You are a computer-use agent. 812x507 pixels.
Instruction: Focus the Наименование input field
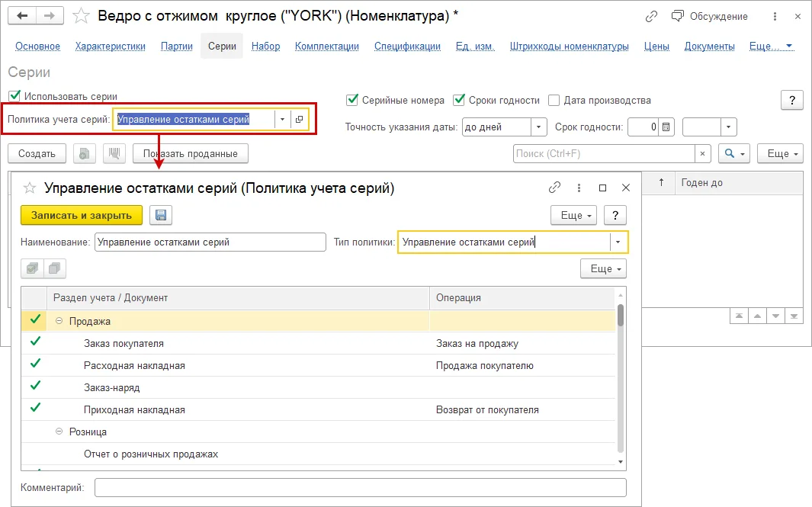[210, 242]
